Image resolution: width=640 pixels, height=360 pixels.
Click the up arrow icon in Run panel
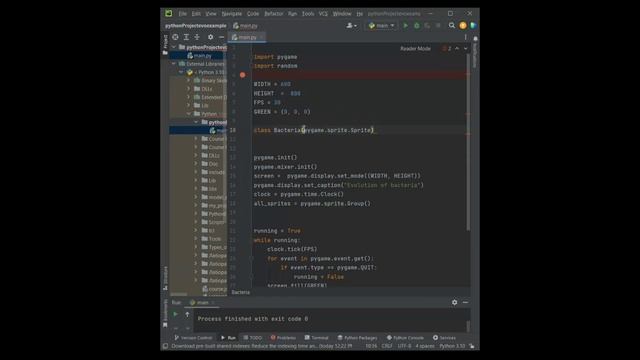(187, 314)
